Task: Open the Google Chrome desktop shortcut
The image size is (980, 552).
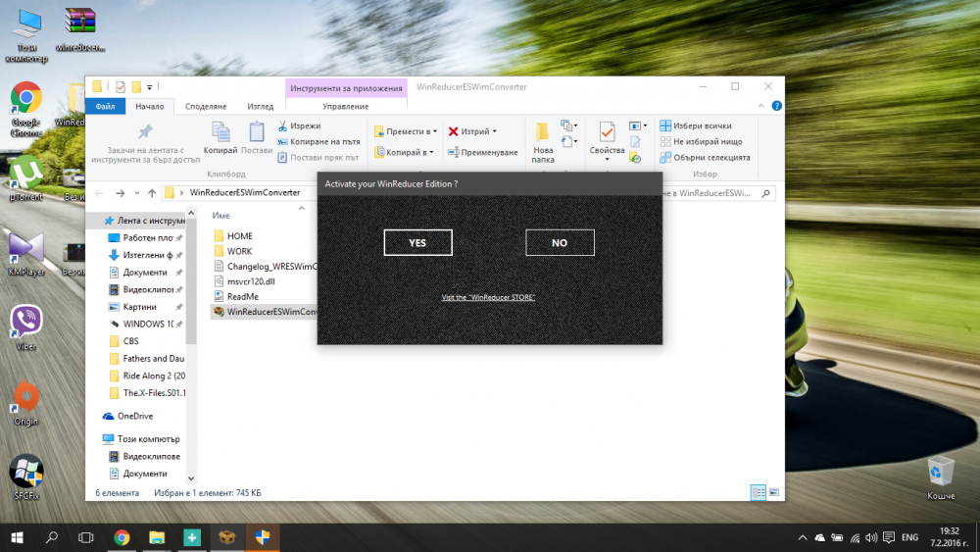Action: click(25, 110)
